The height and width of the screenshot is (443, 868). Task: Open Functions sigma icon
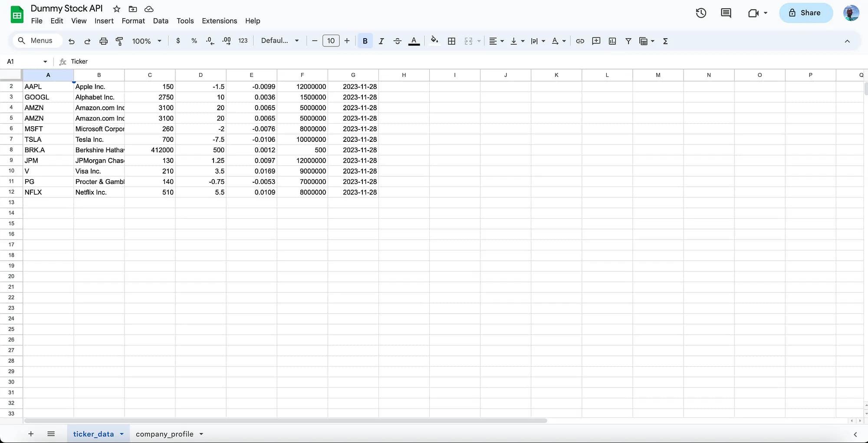coord(665,41)
